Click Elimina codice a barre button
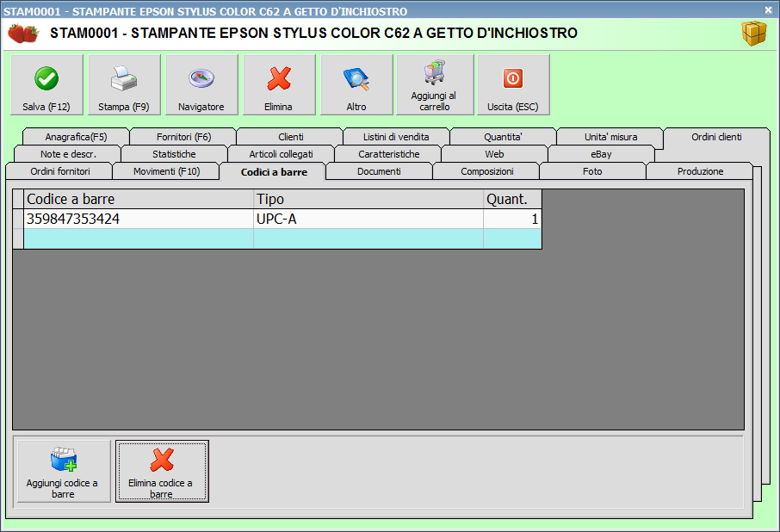 [162, 471]
